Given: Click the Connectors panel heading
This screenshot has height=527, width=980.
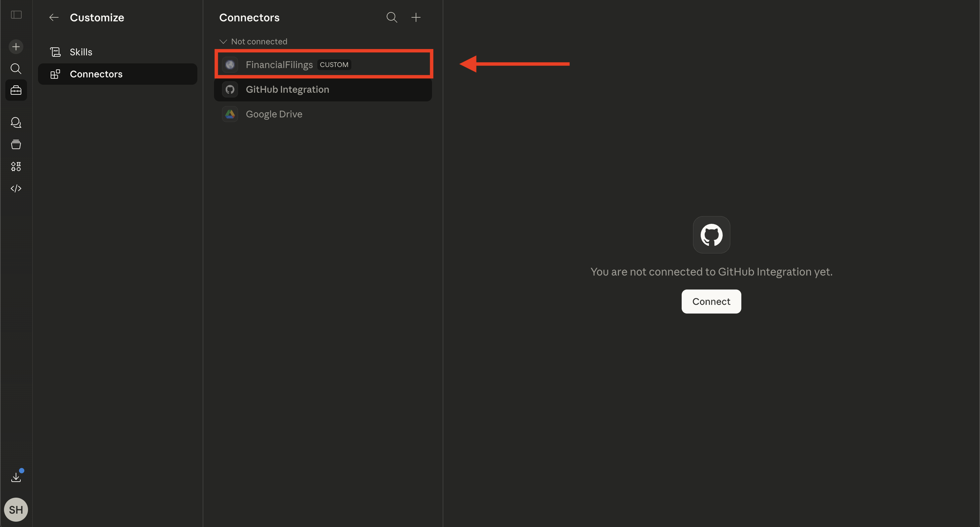Looking at the screenshot, I should click(x=249, y=18).
